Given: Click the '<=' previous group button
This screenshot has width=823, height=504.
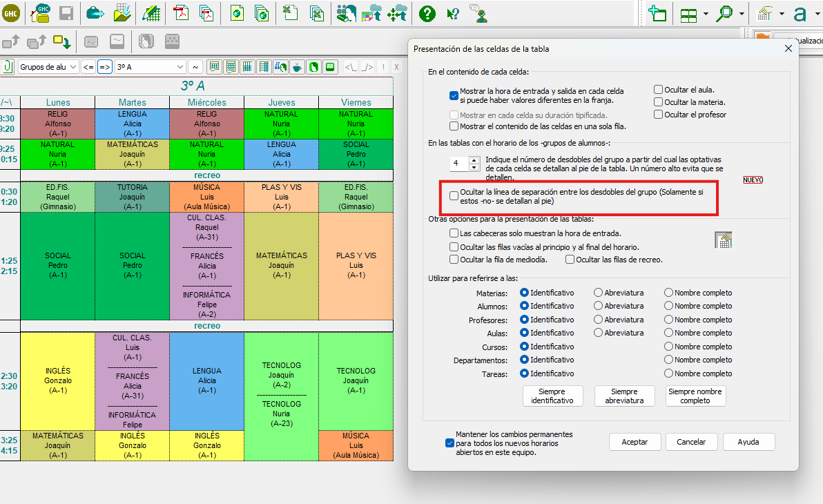Looking at the screenshot, I should [88, 67].
